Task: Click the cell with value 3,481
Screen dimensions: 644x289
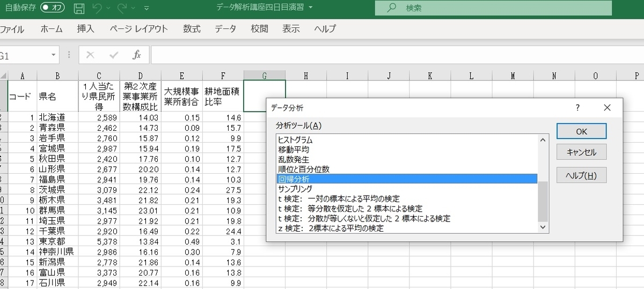Action: click(99, 199)
